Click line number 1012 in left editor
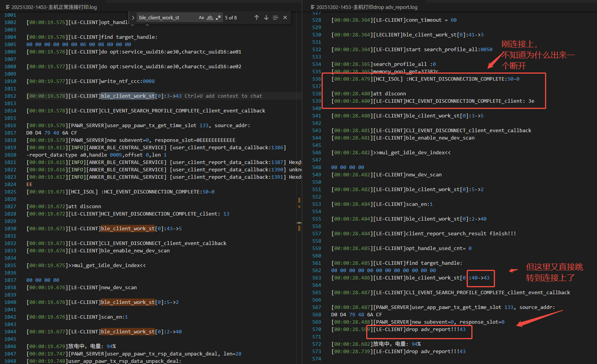This screenshot has width=597, height=364. [10, 96]
